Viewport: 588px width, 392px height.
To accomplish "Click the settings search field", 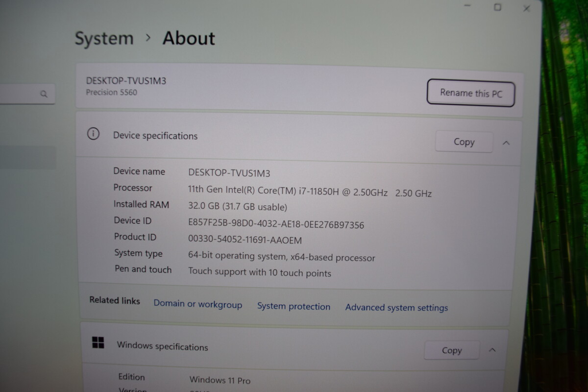I will (x=27, y=94).
